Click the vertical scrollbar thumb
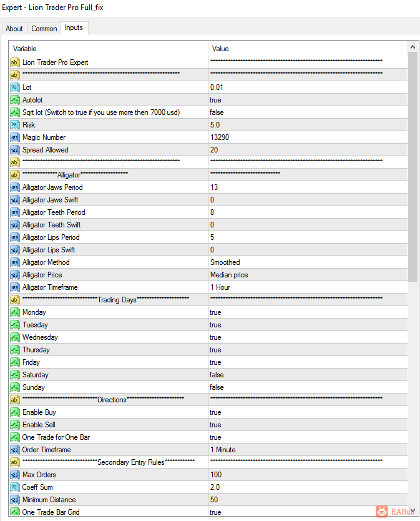This screenshot has width=420, height=521. tap(413, 167)
